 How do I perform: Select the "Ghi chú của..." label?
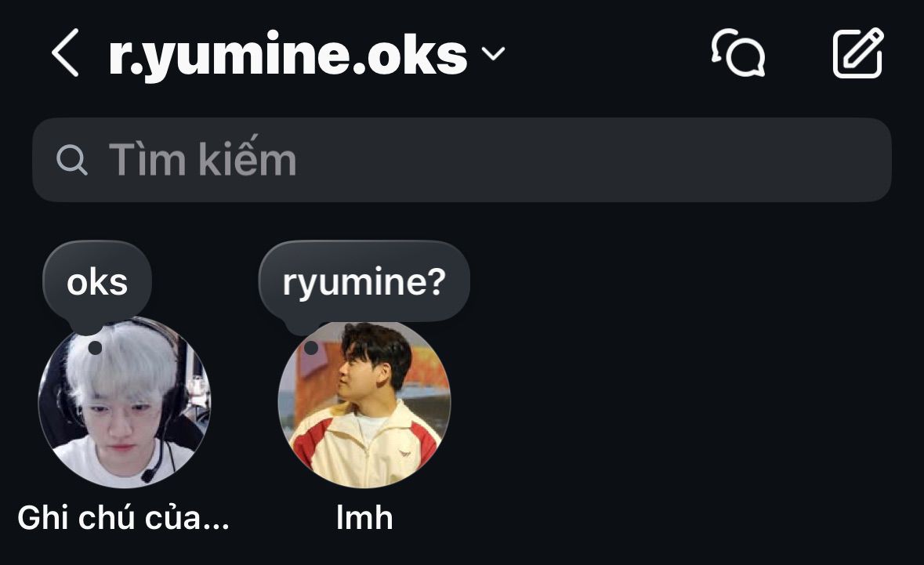pos(123,518)
